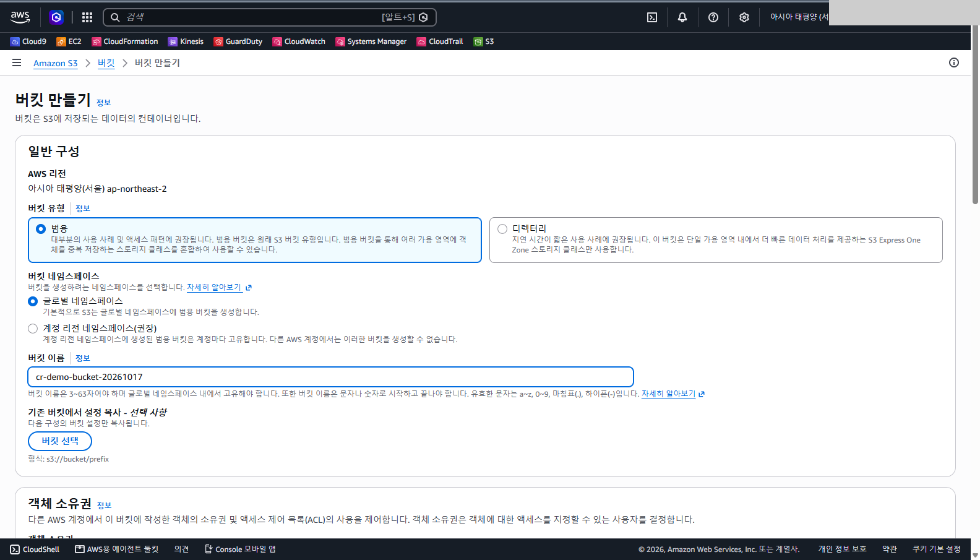The width and height of the screenshot is (980, 560).
Task: Open the region selector 아시아 태평양
Action: coord(799,17)
